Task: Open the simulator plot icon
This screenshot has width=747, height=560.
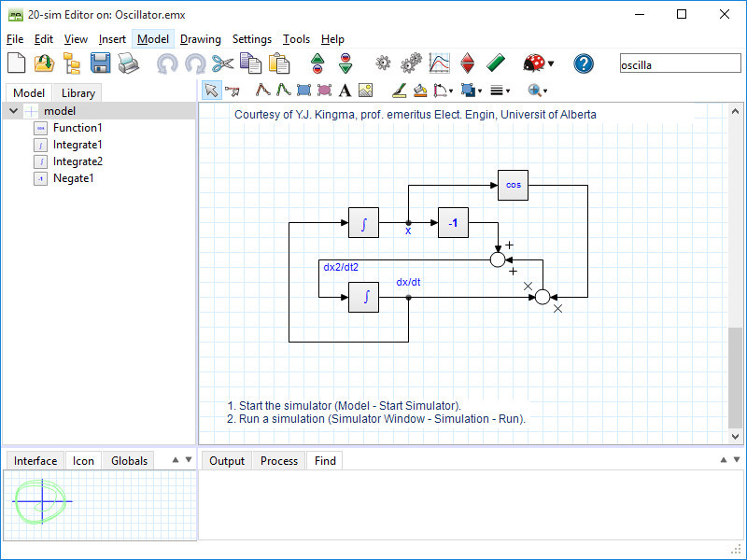Action: click(x=439, y=63)
